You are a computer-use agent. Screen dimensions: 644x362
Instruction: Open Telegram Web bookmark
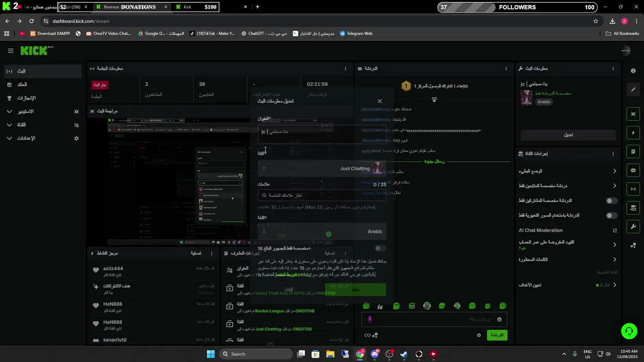point(356,34)
